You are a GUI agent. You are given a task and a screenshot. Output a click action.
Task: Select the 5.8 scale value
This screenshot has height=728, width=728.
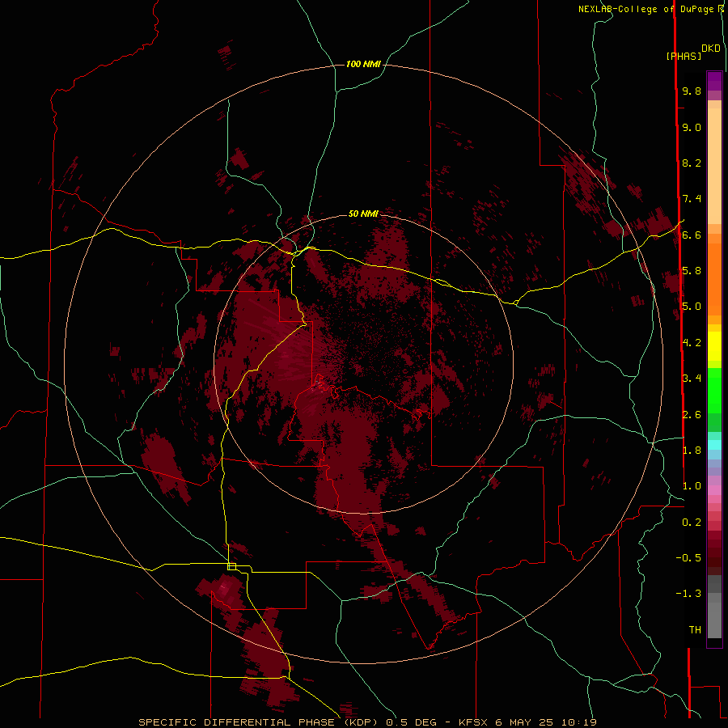coord(692,271)
